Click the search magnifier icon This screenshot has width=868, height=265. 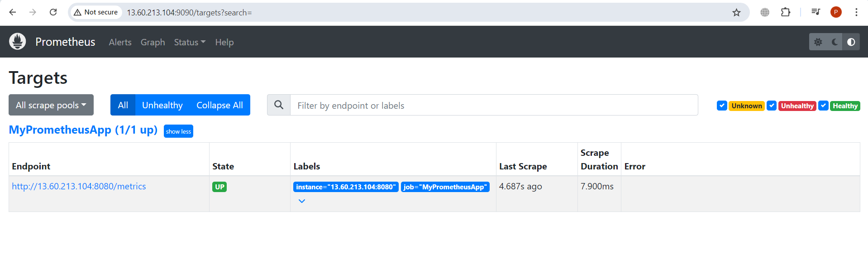[x=279, y=105]
